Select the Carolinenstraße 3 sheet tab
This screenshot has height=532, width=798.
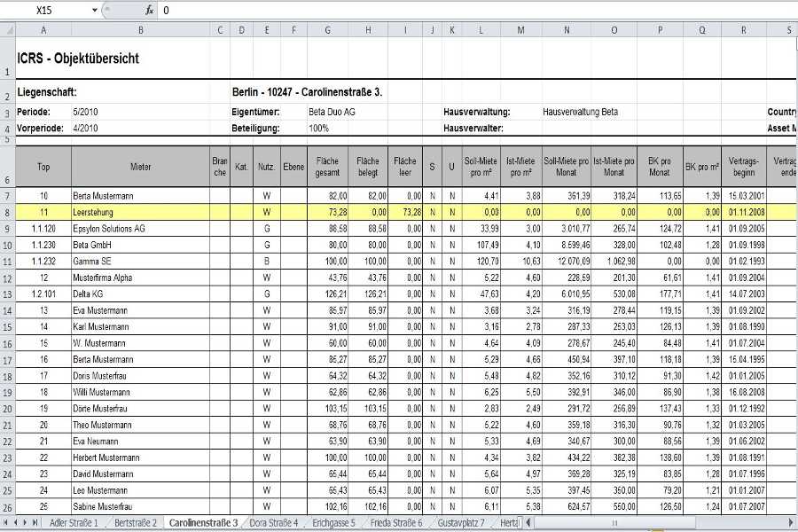click(x=204, y=523)
